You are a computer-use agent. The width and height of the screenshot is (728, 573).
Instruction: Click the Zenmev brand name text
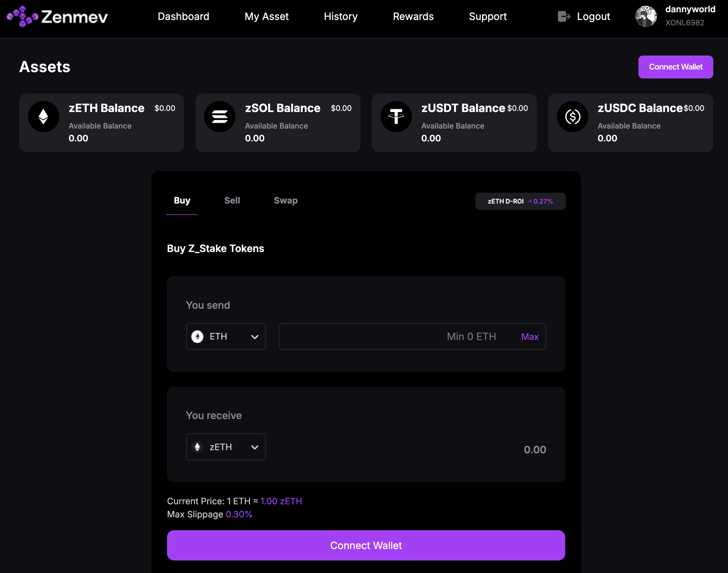point(74,17)
